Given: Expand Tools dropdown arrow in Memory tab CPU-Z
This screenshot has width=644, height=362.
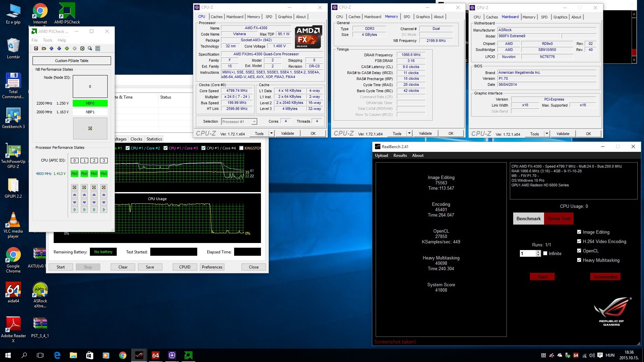Looking at the screenshot, I should point(409,133).
